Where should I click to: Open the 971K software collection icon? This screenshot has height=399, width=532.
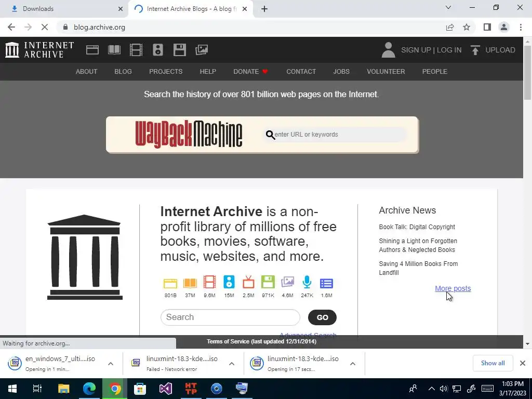click(268, 282)
